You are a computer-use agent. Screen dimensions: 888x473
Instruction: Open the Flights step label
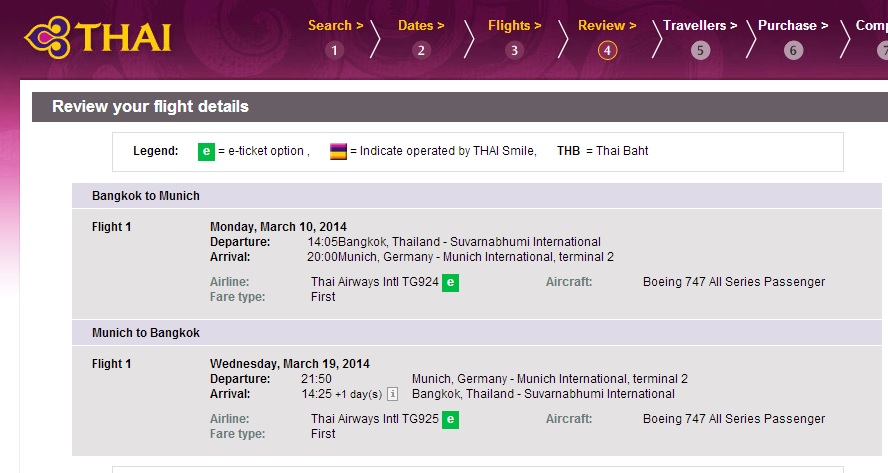coord(514,26)
